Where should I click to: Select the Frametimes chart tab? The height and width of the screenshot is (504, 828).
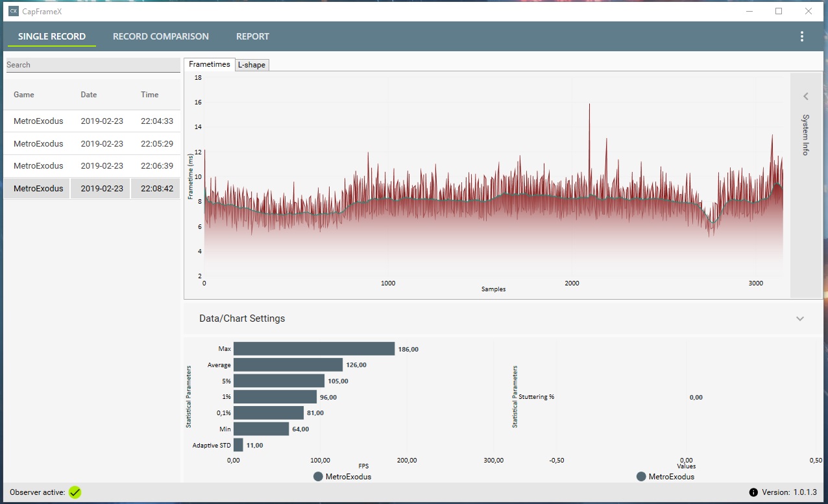[x=210, y=64]
